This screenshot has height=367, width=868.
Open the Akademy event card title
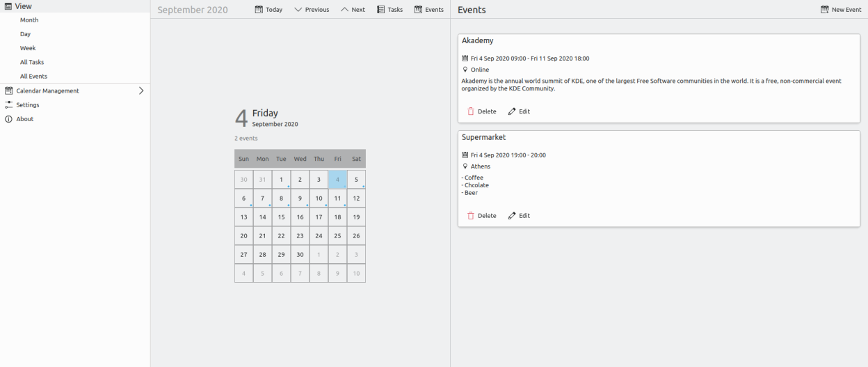(x=478, y=41)
